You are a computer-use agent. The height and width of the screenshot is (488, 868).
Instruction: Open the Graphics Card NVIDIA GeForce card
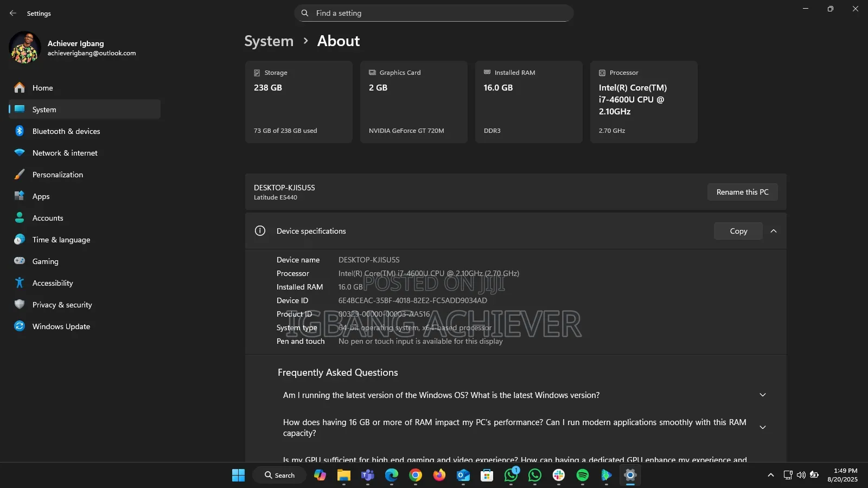tap(414, 102)
